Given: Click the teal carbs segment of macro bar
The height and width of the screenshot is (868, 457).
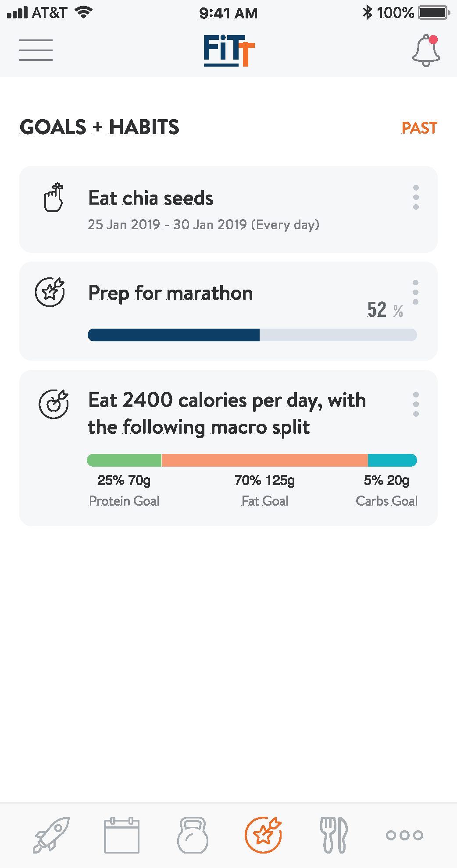Looking at the screenshot, I should pos(393,460).
